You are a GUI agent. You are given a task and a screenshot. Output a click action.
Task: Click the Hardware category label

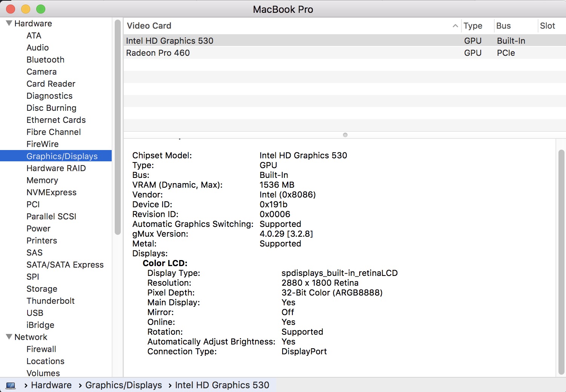click(33, 23)
